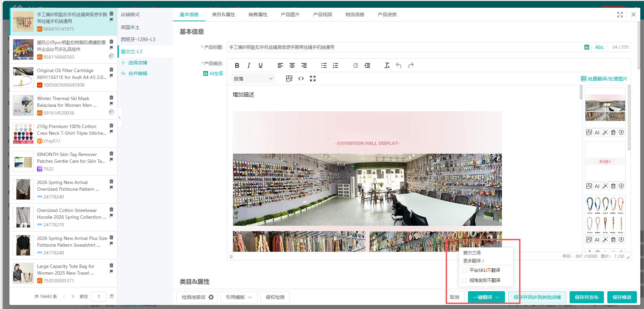Select the exhibition hall image thumbnail

605,107
